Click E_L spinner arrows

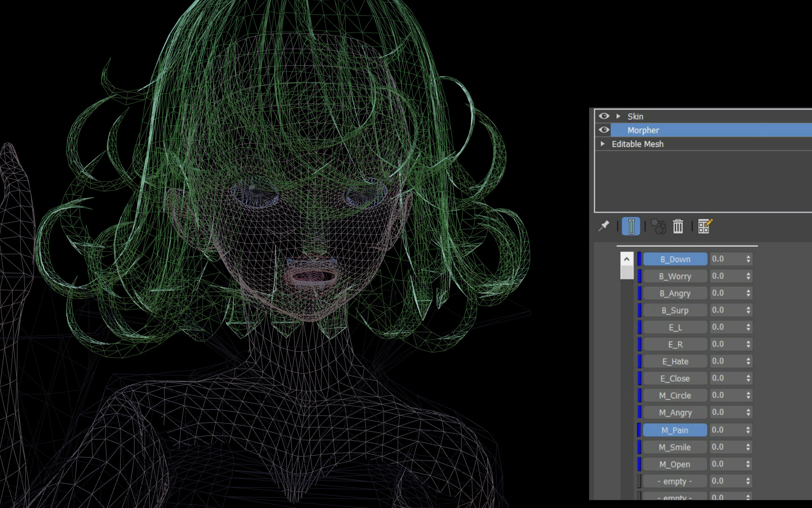pos(748,327)
